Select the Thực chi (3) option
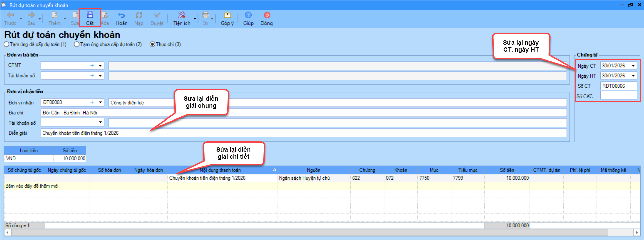Image resolution: width=644 pixels, height=240 pixels. pos(165,44)
